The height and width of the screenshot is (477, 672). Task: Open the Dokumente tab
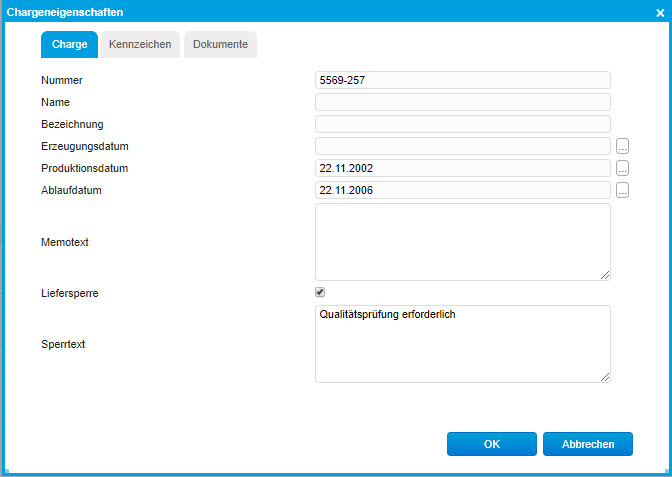coord(220,45)
